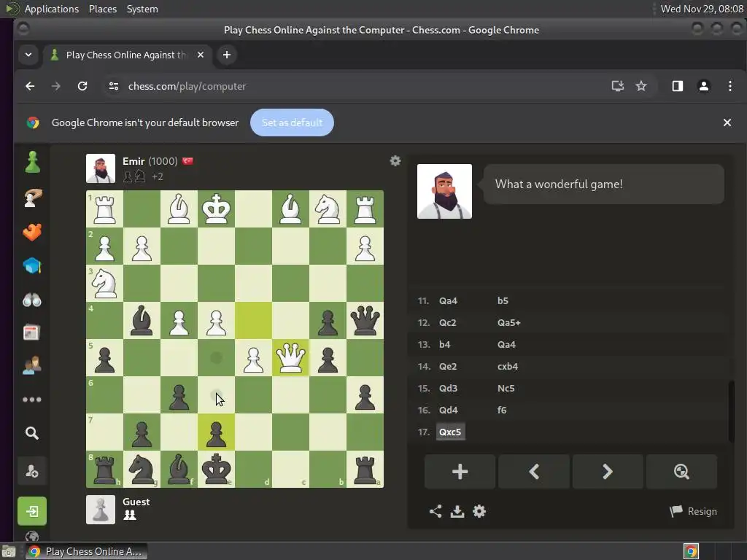747x560 pixels.
Task: Click the install app icon in address bar
Action: [617, 86]
